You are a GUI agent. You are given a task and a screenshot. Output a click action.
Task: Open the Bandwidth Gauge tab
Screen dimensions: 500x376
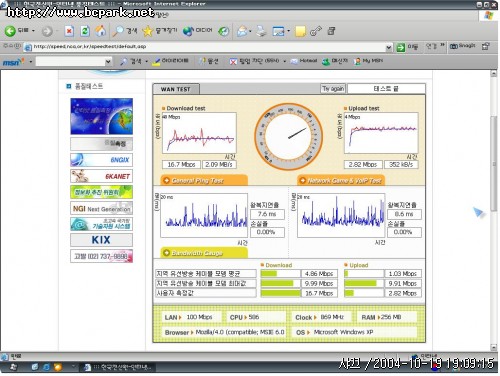[x=204, y=253]
